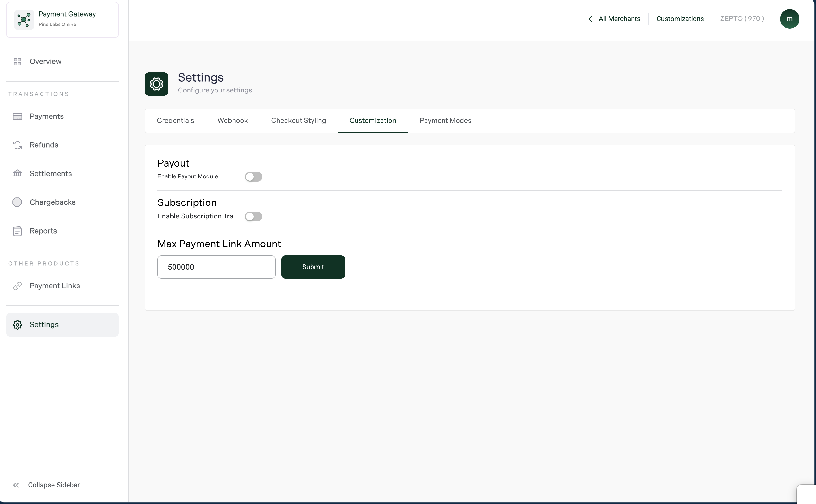
Task: Click the ZEPTO (970) merchant label
Action: [x=742, y=19]
